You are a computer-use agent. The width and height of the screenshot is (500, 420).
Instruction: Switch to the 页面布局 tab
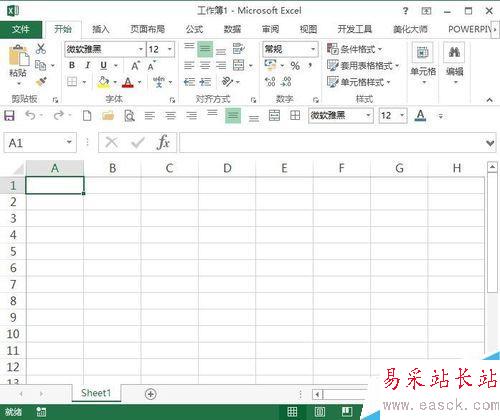click(x=148, y=29)
